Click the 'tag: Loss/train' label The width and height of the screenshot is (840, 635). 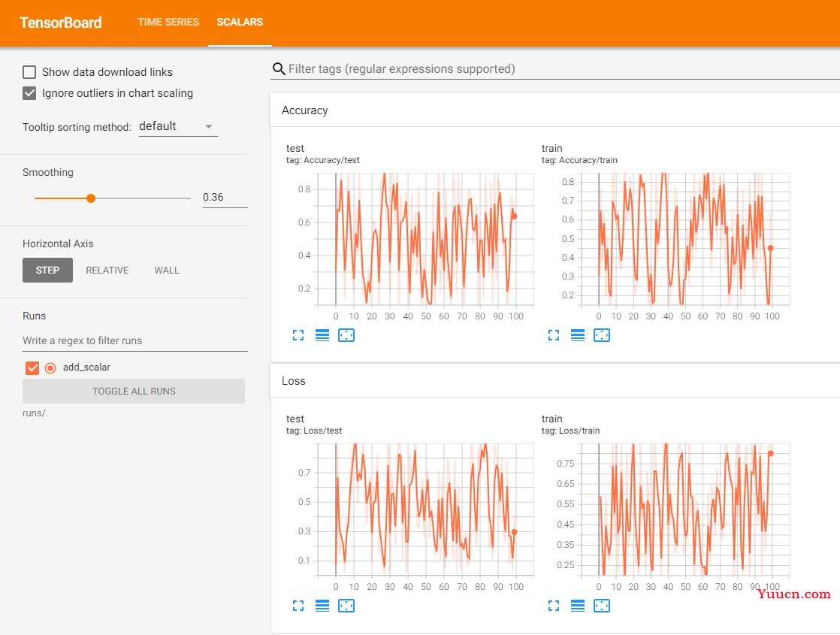570,431
